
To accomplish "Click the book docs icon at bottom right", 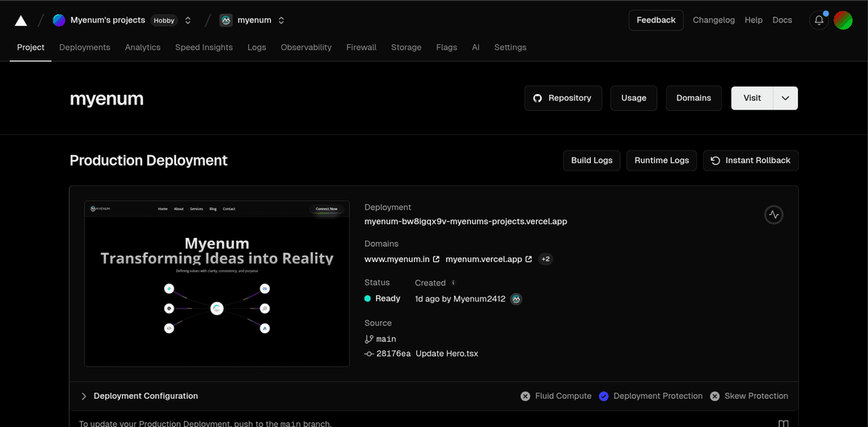I will pyautogui.click(x=784, y=424).
